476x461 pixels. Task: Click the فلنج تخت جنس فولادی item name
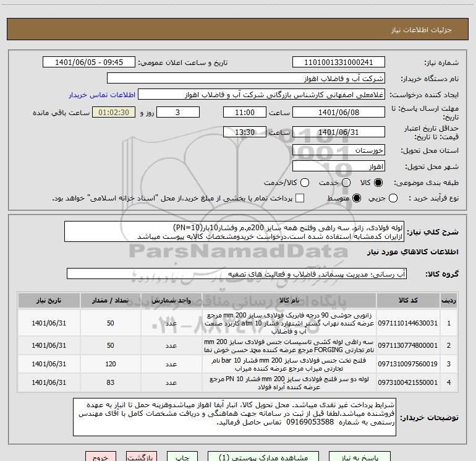tap(289, 364)
